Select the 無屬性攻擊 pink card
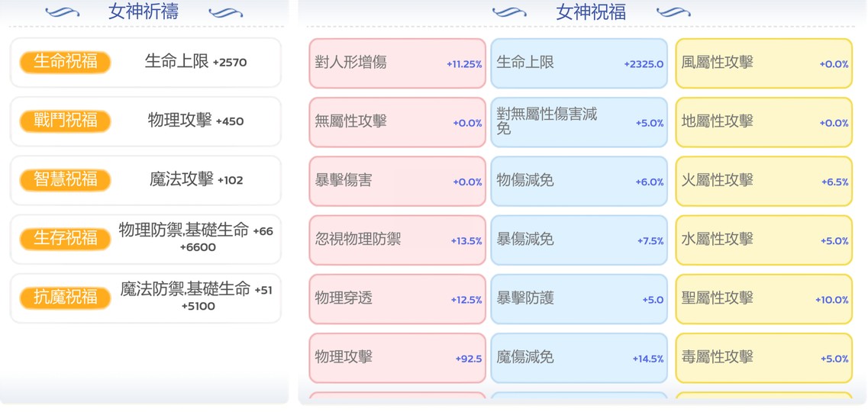 [398, 122]
